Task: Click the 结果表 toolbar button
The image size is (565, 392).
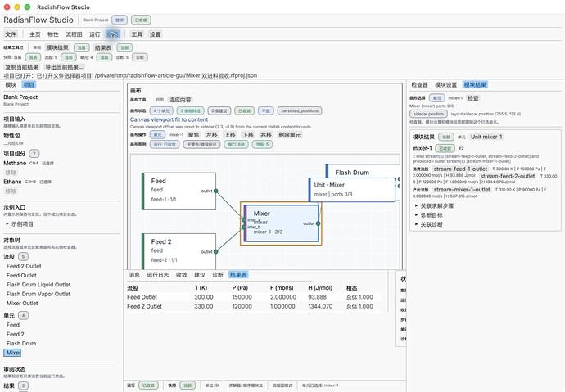Action: point(103,47)
